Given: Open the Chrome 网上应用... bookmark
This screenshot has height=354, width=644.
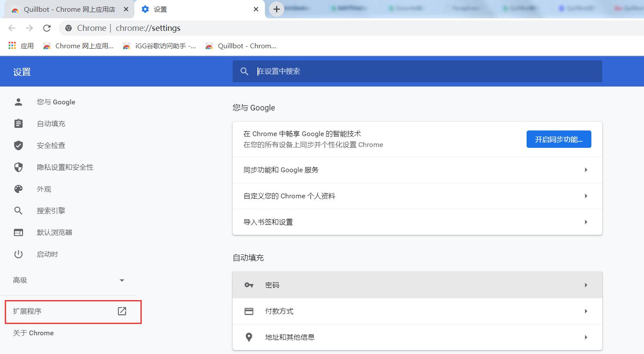Looking at the screenshot, I should [x=78, y=46].
